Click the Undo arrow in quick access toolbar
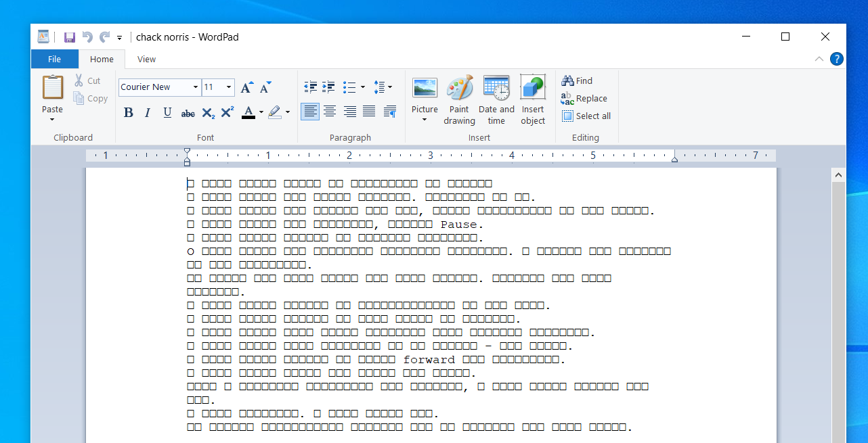This screenshot has width=868, height=443. (x=87, y=37)
